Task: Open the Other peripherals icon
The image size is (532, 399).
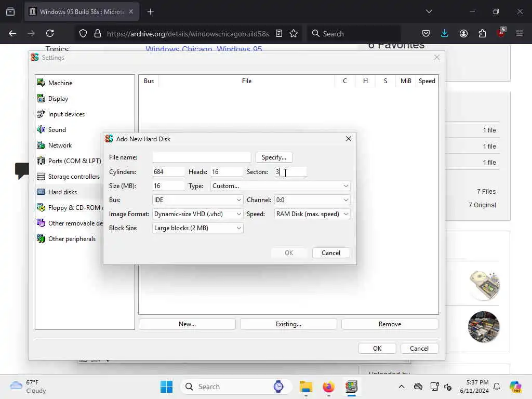Action: pos(41,239)
